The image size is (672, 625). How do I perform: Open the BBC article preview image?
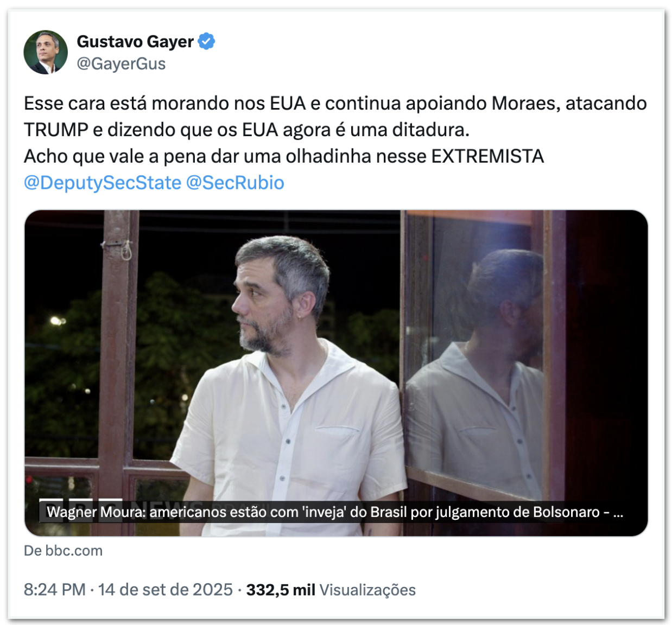(336, 373)
